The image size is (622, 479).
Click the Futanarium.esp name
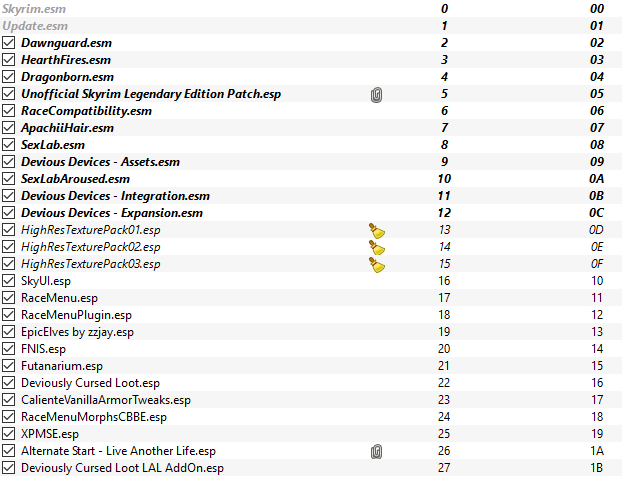click(x=62, y=366)
